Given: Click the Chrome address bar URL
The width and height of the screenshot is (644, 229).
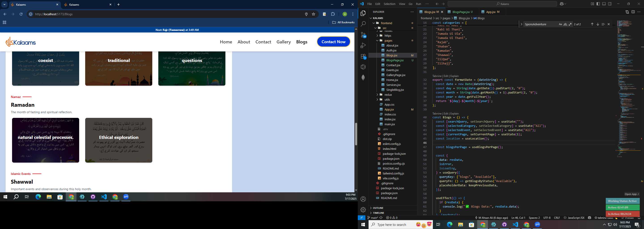Looking at the screenshot, I should [x=54, y=14].
